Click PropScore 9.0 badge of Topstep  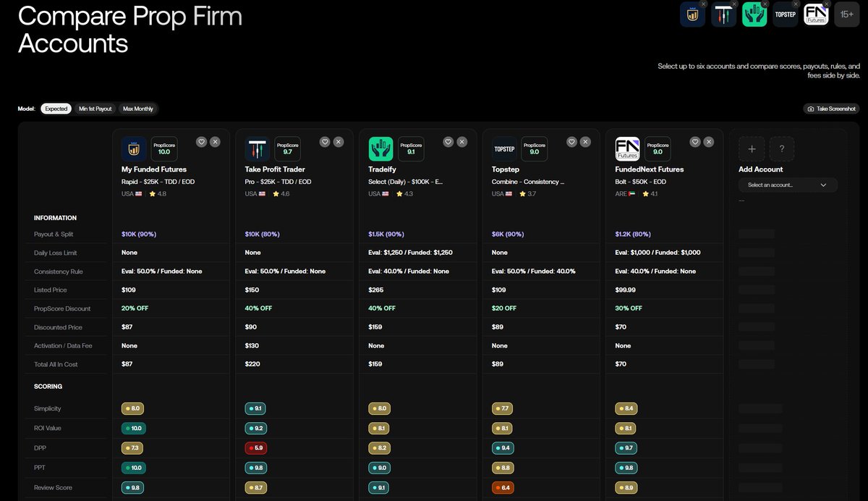(535, 149)
